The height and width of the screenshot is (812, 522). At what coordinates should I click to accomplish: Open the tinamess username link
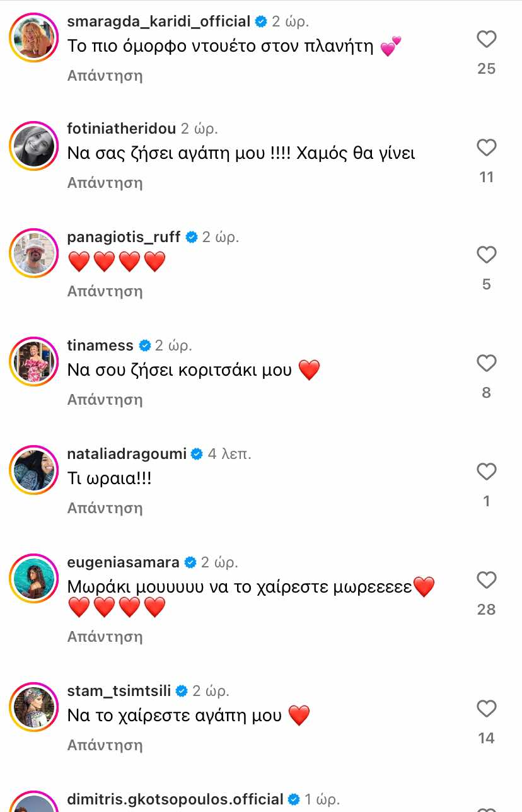[x=100, y=345]
